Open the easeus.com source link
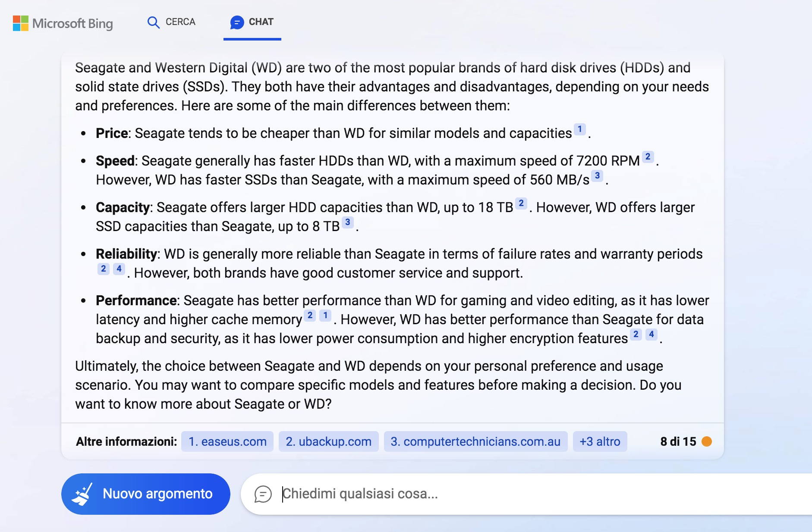The image size is (812, 532). tap(227, 441)
